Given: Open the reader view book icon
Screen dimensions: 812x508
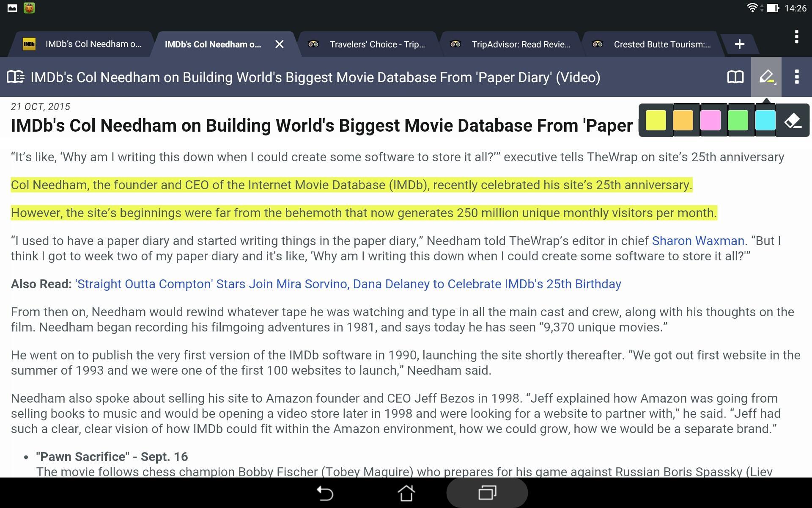Looking at the screenshot, I should (735, 77).
